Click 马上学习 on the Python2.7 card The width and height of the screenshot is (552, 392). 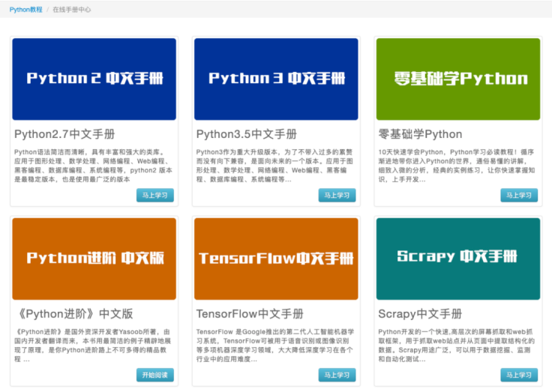tap(155, 196)
